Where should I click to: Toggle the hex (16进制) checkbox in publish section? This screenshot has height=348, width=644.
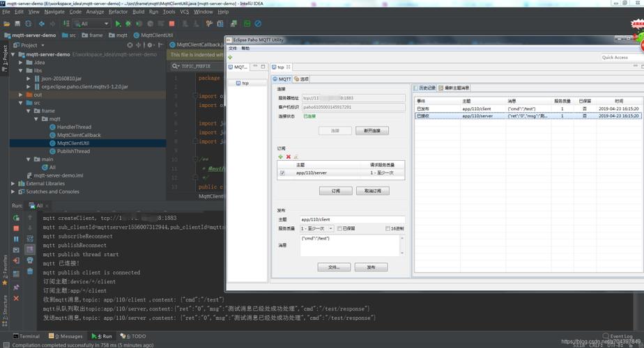388,228
